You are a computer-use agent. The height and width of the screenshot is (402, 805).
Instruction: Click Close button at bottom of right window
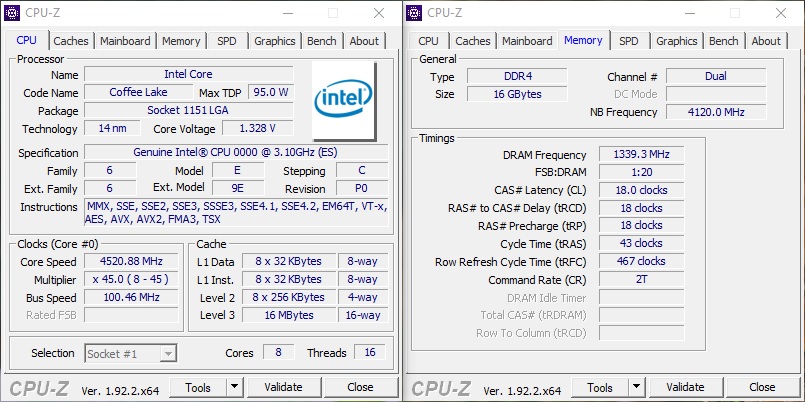[x=762, y=387]
